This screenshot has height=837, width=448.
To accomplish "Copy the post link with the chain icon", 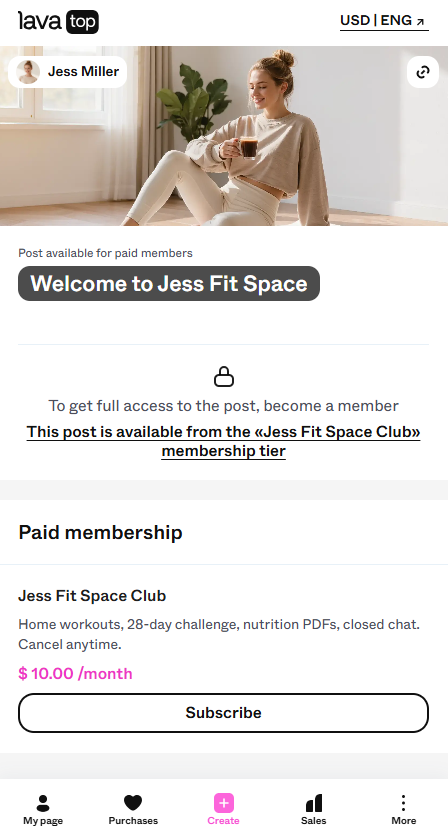I will point(423,72).
